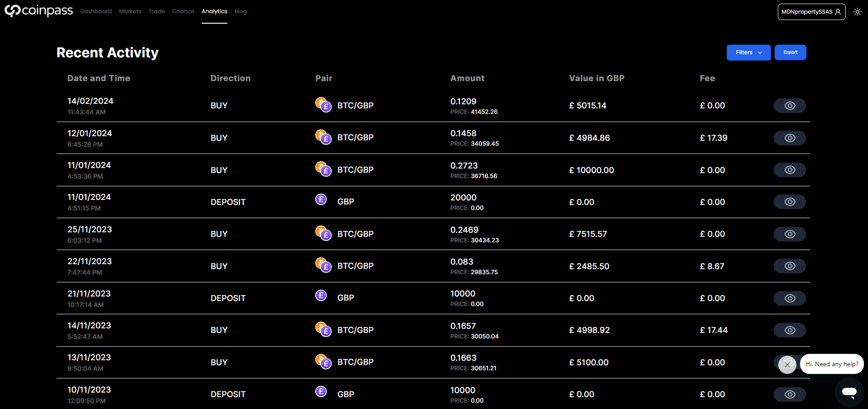Show details for 11/01/2024 4:53:36 PM BUY
Viewport: 868px width, 409px height.
790,170
